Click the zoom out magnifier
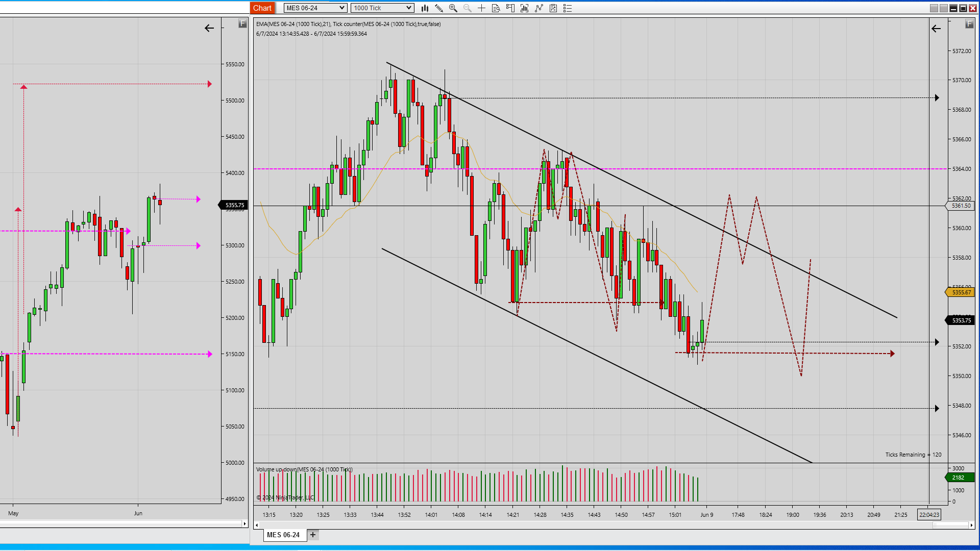The height and width of the screenshot is (551, 980). coord(467,8)
